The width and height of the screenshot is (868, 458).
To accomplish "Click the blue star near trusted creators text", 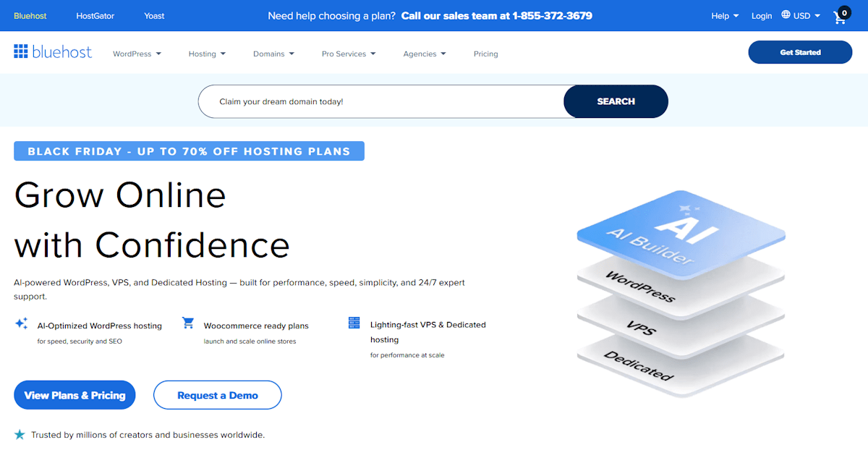I will [x=20, y=435].
